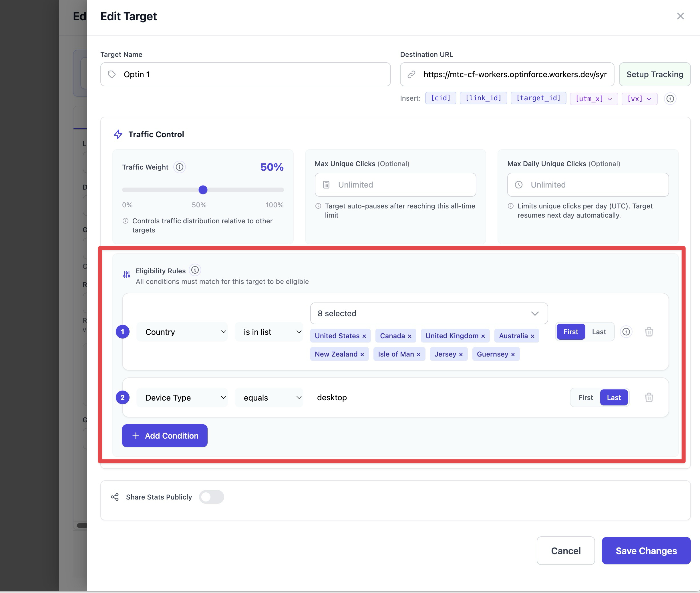Delete the Country condition

tap(649, 332)
